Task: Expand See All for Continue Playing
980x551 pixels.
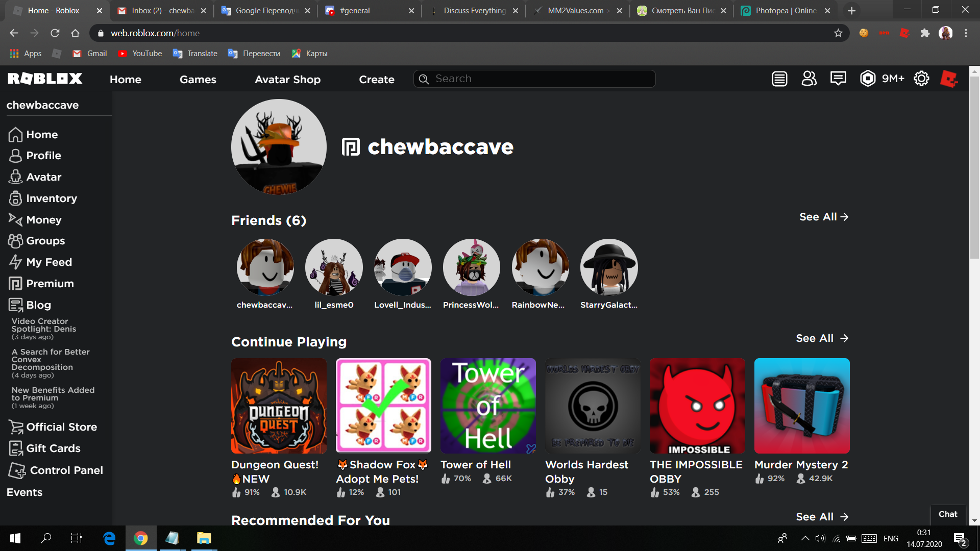Action: [822, 338]
